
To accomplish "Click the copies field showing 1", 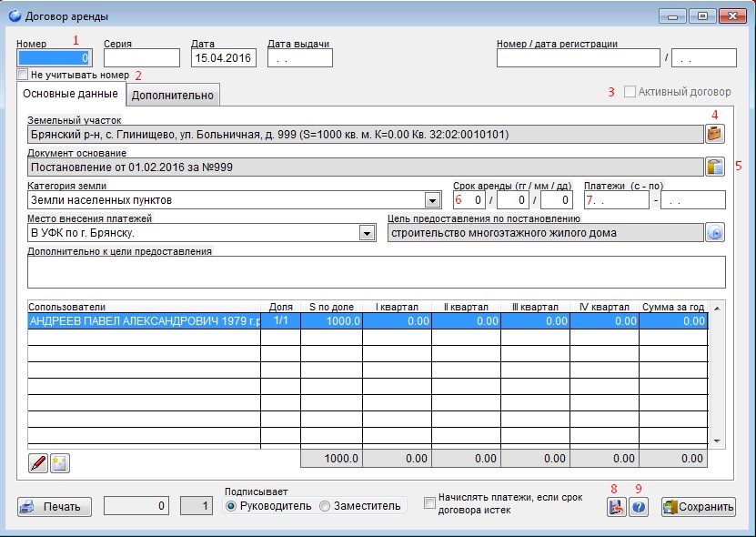I will (197, 506).
